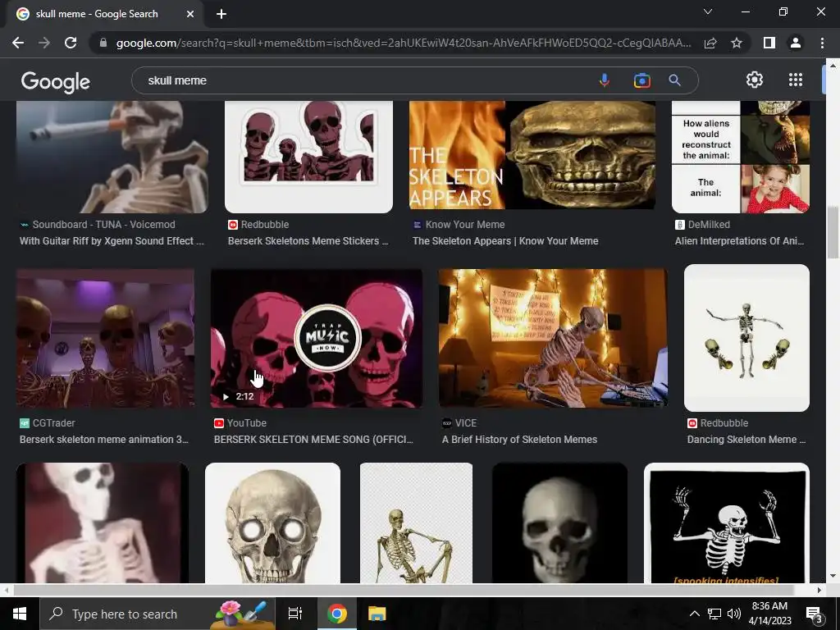Open blurry skeleton image thumbnail

coord(103,523)
